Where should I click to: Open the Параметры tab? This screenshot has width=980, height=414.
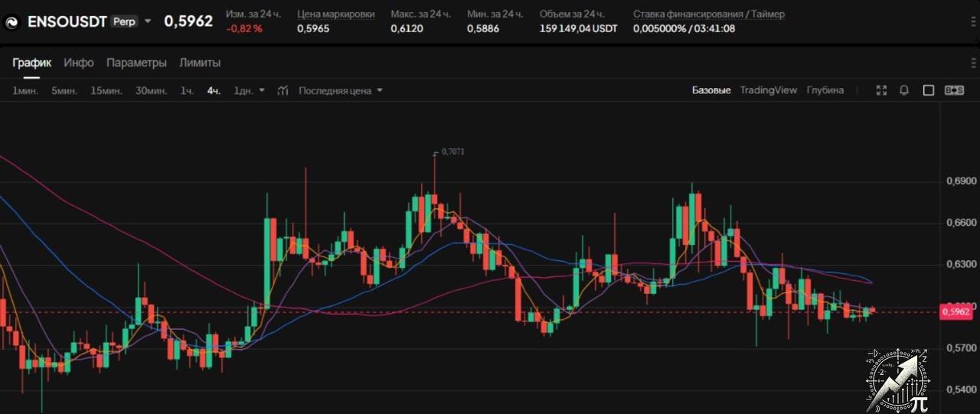(x=136, y=63)
